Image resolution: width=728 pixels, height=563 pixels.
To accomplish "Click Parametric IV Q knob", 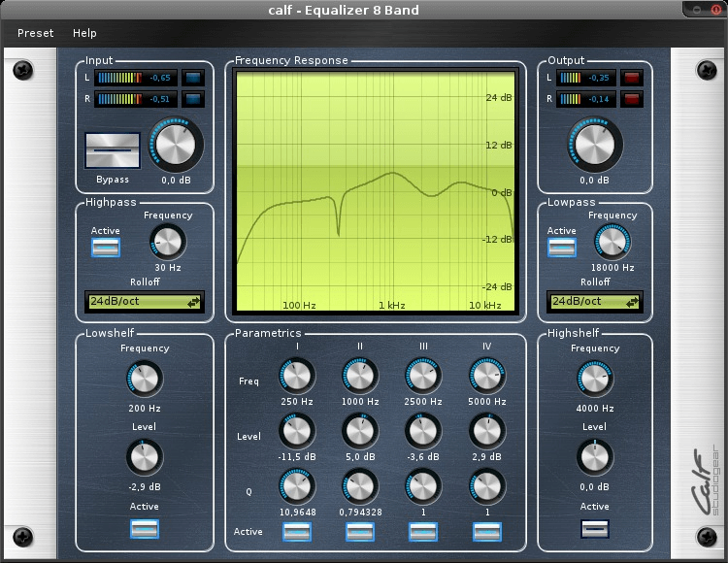I will (x=487, y=486).
